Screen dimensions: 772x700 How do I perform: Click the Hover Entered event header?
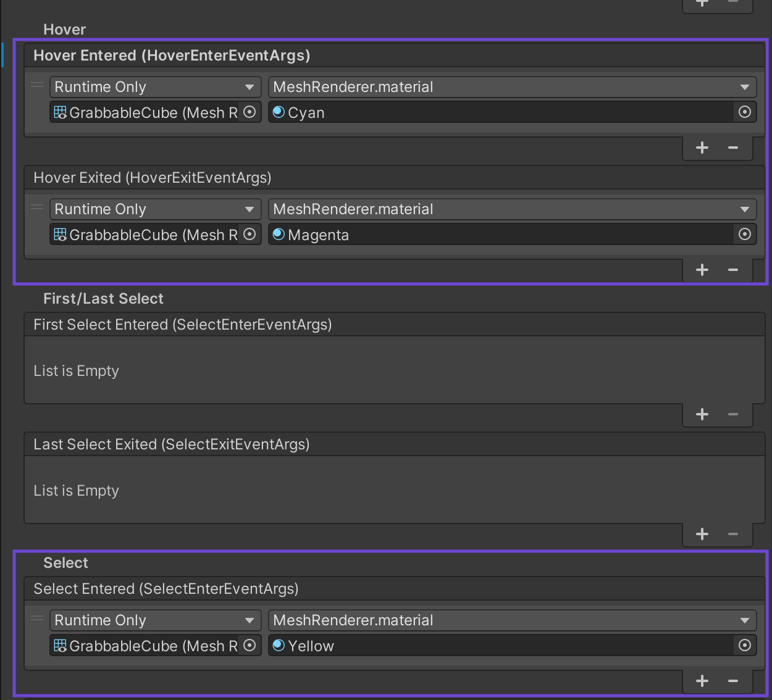(x=172, y=56)
